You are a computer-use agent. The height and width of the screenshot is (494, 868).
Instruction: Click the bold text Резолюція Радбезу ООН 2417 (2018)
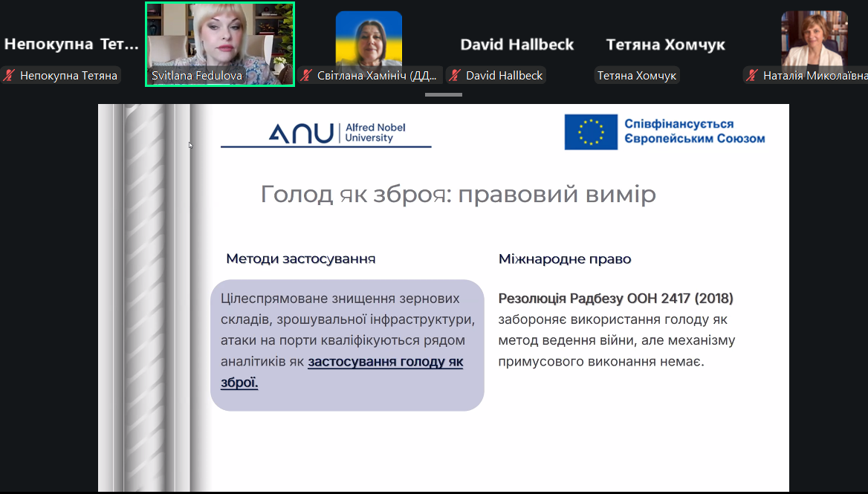click(x=615, y=299)
